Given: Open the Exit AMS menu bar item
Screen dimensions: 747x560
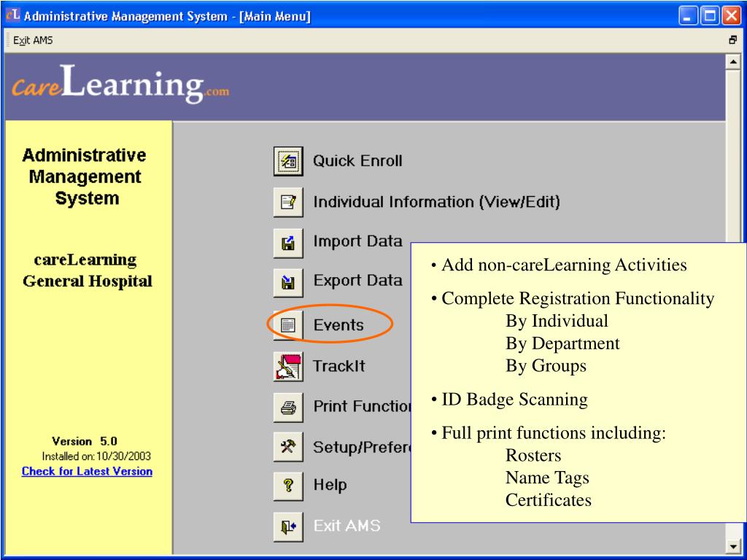Looking at the screenshot, I should [33, 41].
